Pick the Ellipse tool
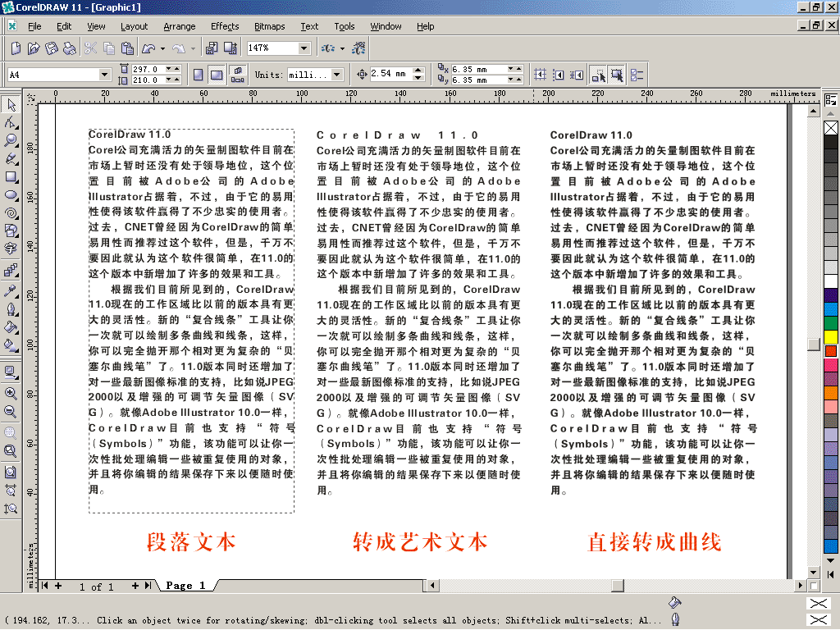840x630 pixels. (x=11, y=195)
